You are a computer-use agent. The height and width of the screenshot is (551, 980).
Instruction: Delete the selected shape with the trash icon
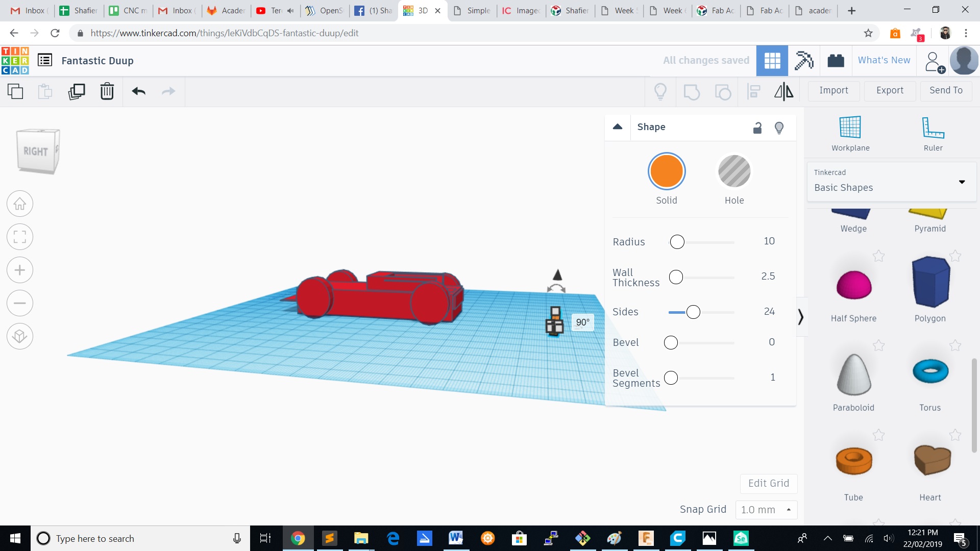[x=107, y=91]
